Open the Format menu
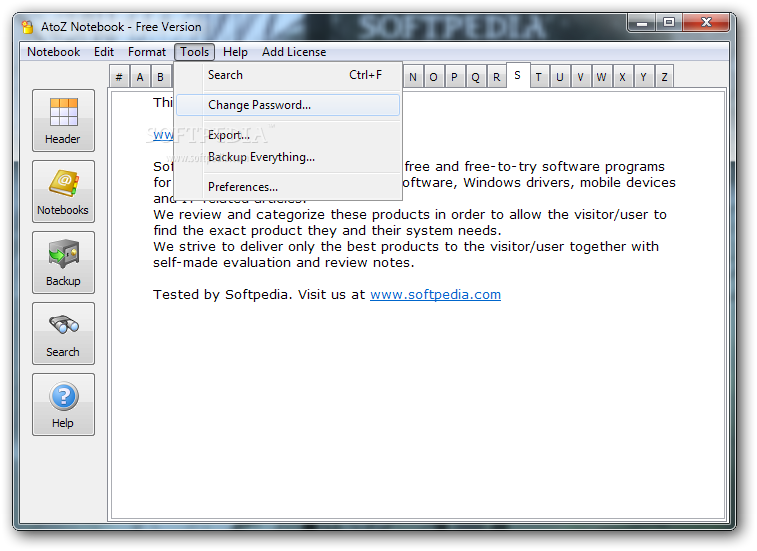 click(x=147, y=52)
